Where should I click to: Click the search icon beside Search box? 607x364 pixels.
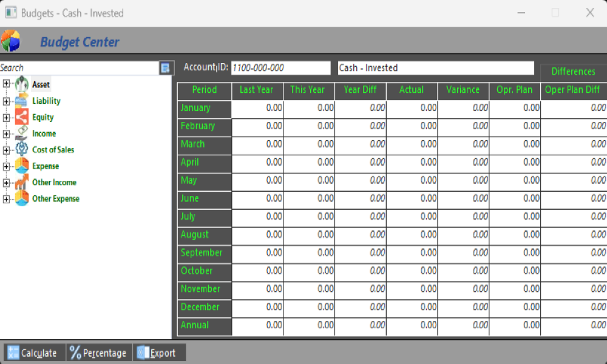(x=165, y=68)
